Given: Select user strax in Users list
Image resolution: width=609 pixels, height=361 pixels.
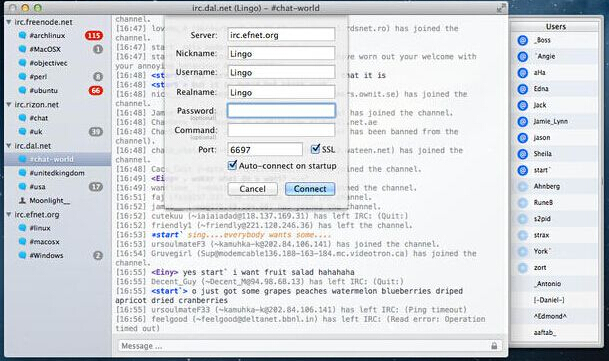Looking at the screenshot, I should 555,235.
